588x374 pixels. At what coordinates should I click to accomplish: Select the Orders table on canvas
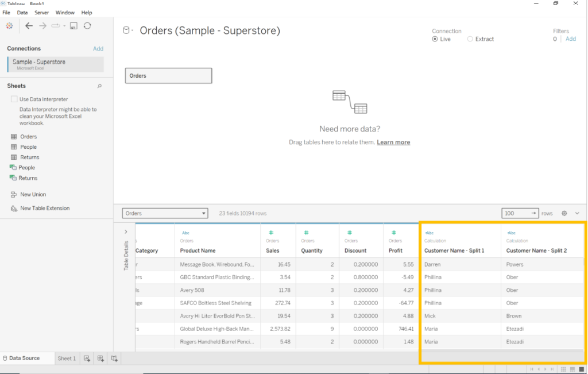pos(168,75)
